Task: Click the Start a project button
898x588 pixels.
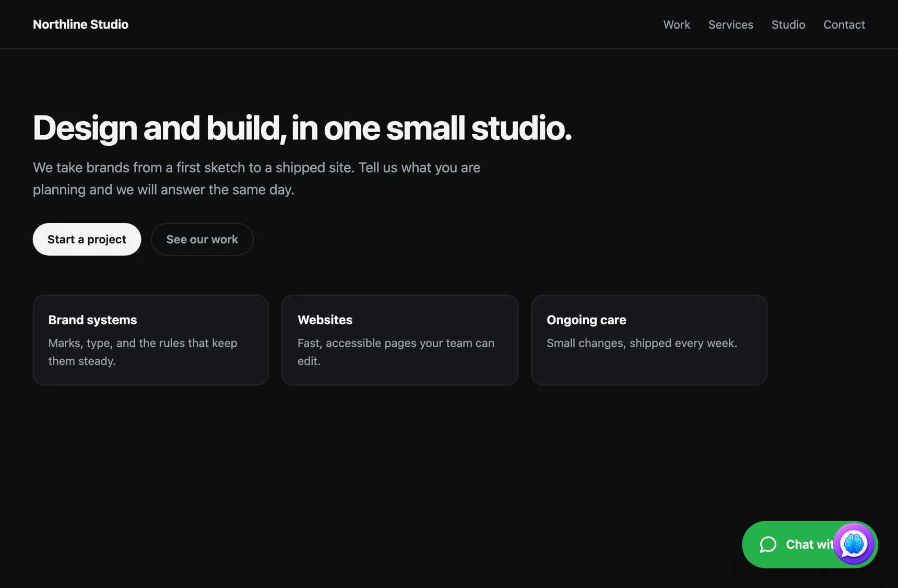Action: (x=87, y=239)
